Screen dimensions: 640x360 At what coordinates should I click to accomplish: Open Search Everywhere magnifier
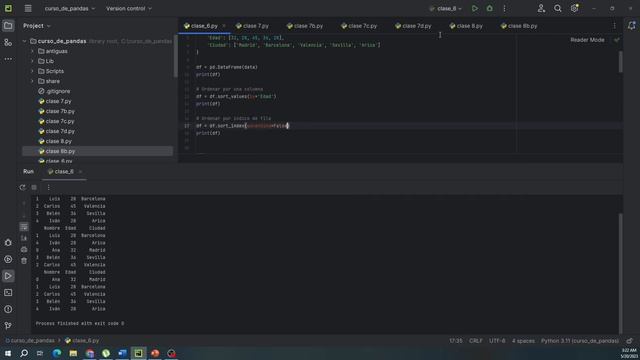(x=558, y=9)
